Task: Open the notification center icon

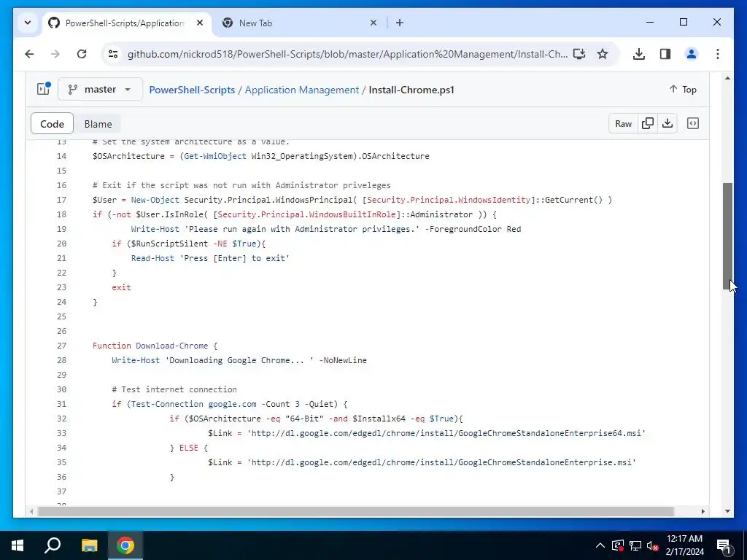Action: point(724,545)
